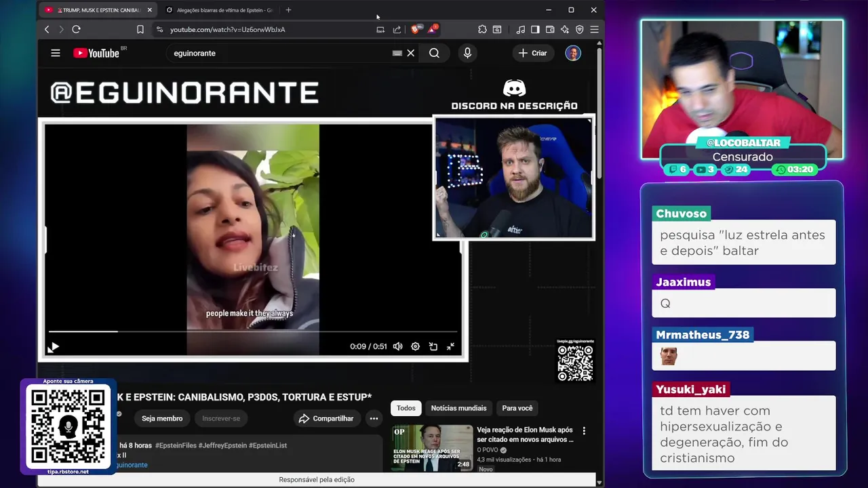Open the #JeffreyEpstein hashtag
This screenshot has height=488, width=868.
point(222,445)
